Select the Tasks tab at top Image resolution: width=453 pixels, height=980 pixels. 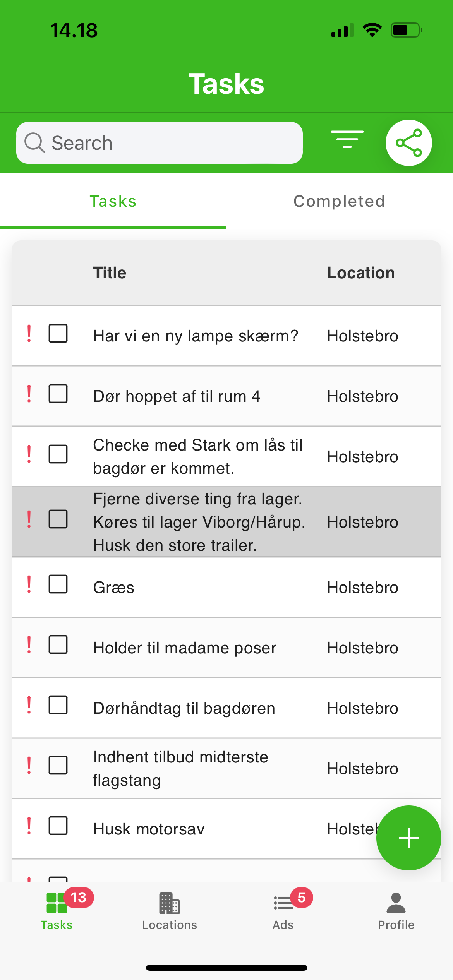click(113, 201)
